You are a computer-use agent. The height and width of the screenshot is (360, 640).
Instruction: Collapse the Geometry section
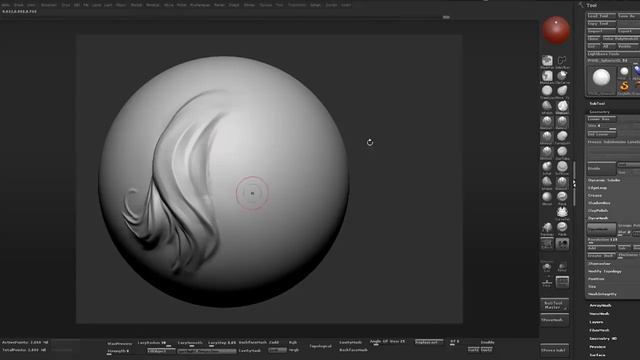pos(600,111)
